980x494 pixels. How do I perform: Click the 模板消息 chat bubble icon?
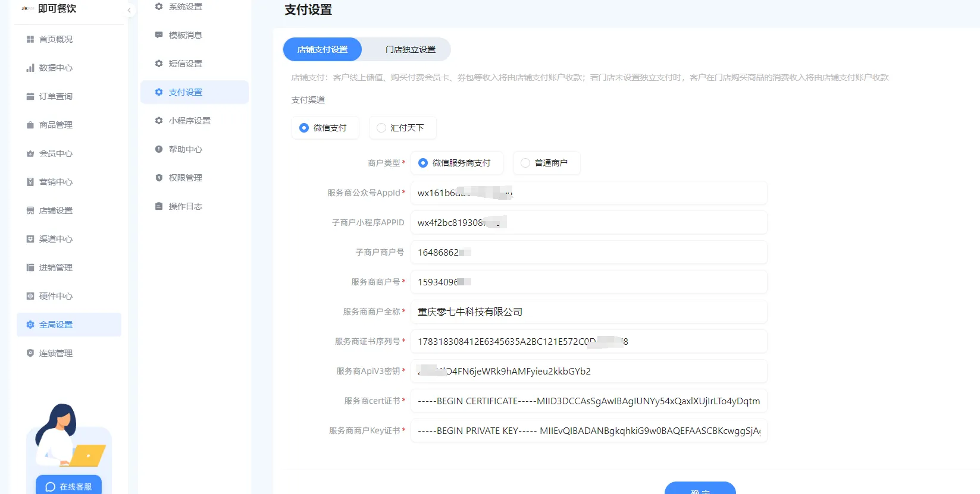click(159, 35)
